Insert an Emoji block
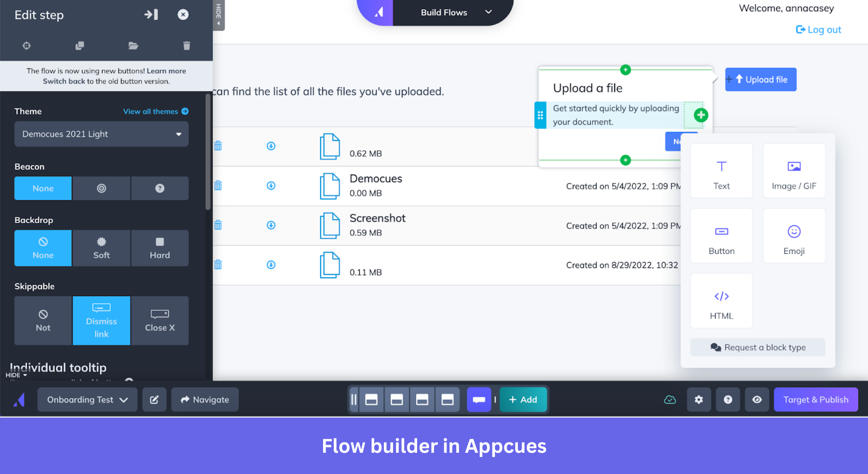868x474 pixels. tap(793, 235)
